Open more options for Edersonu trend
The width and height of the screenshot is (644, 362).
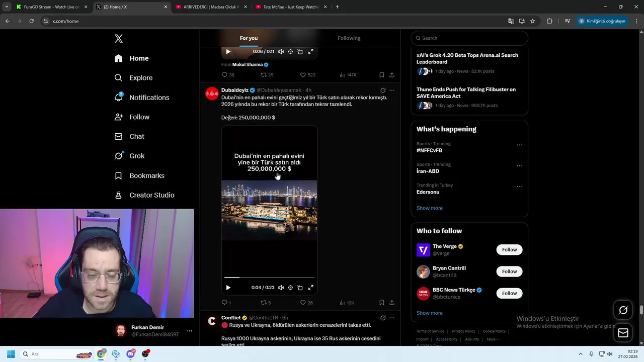click(x=519, y=187)
